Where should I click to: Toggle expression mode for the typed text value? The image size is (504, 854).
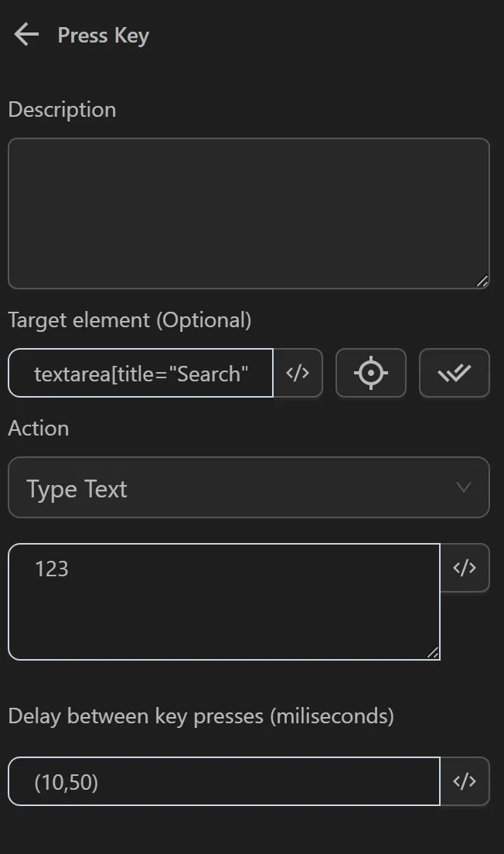click(466, 568)
